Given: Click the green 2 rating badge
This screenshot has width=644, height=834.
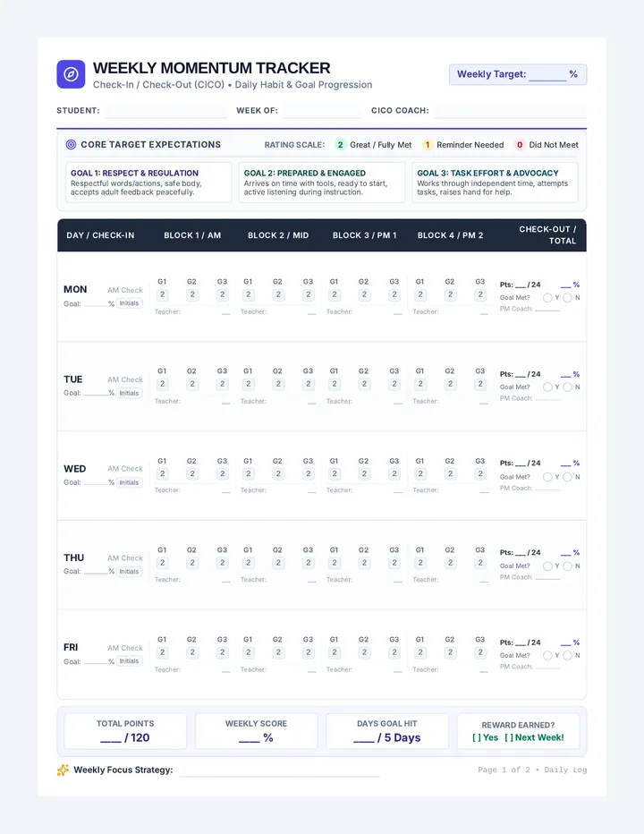Looking at the screenshot, I should click(x=341, y=145).
